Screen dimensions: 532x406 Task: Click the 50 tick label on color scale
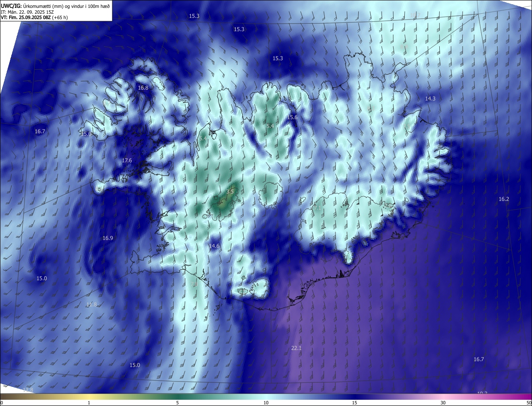point(529,403)
